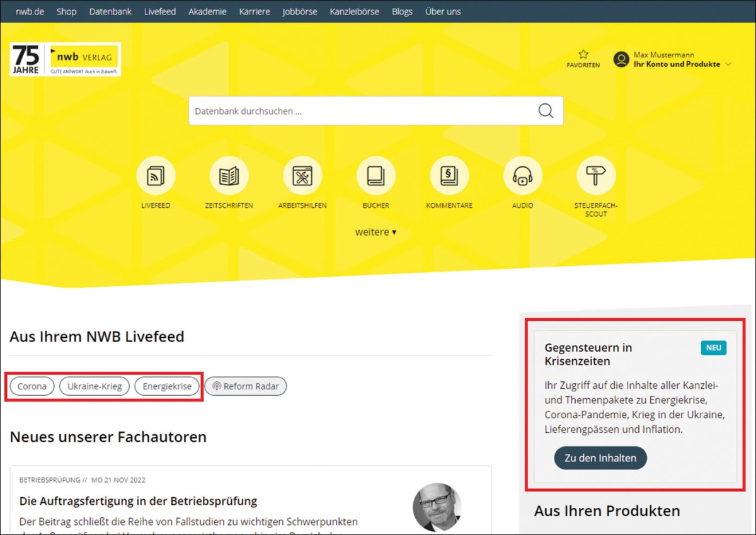756x535 pixels.
Task: Open the Livefeed RSS icon
Action: click(156, 176)
